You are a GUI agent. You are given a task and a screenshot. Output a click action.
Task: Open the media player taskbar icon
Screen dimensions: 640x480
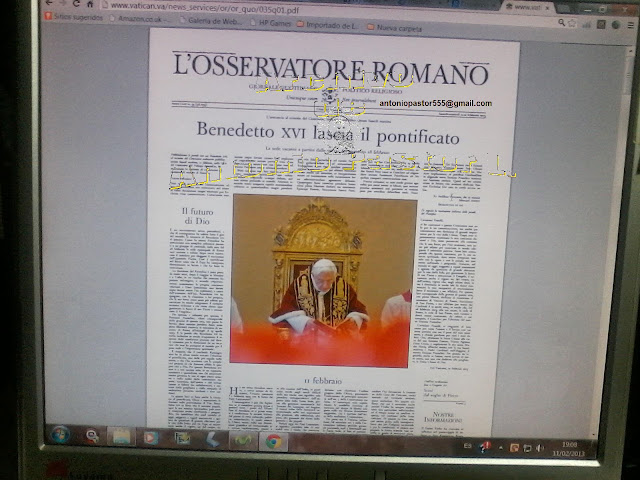click(x=151, y=438)
